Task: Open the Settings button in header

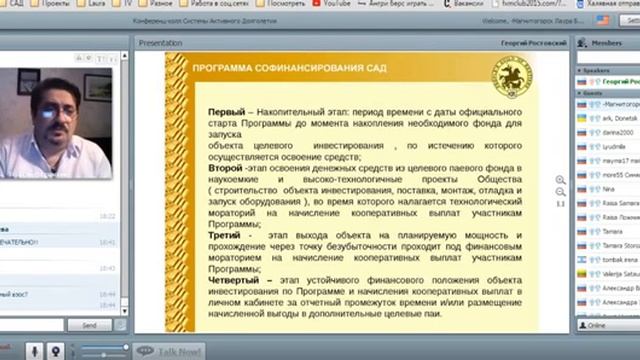Action: pyautogui.click(x=630, y=20)
